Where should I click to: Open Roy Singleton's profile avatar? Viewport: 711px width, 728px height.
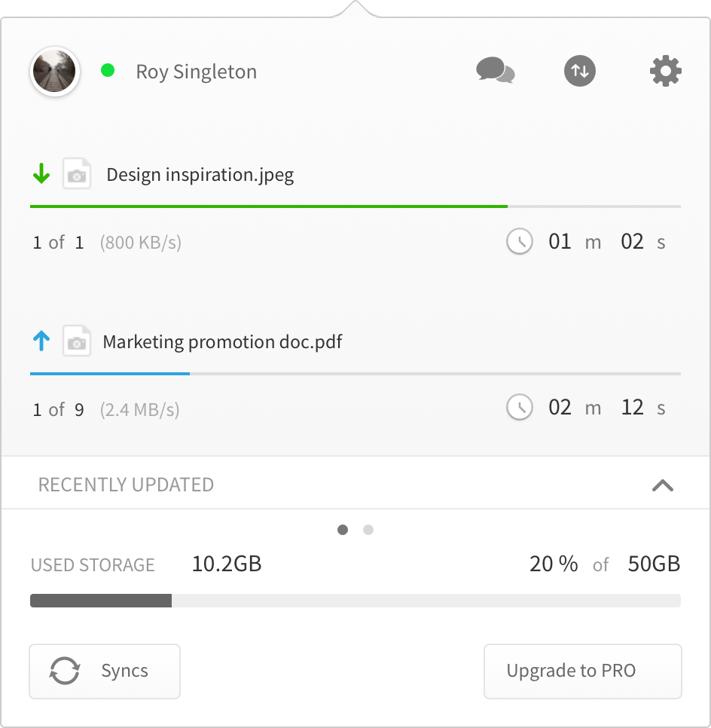click(x=55, y=71)
